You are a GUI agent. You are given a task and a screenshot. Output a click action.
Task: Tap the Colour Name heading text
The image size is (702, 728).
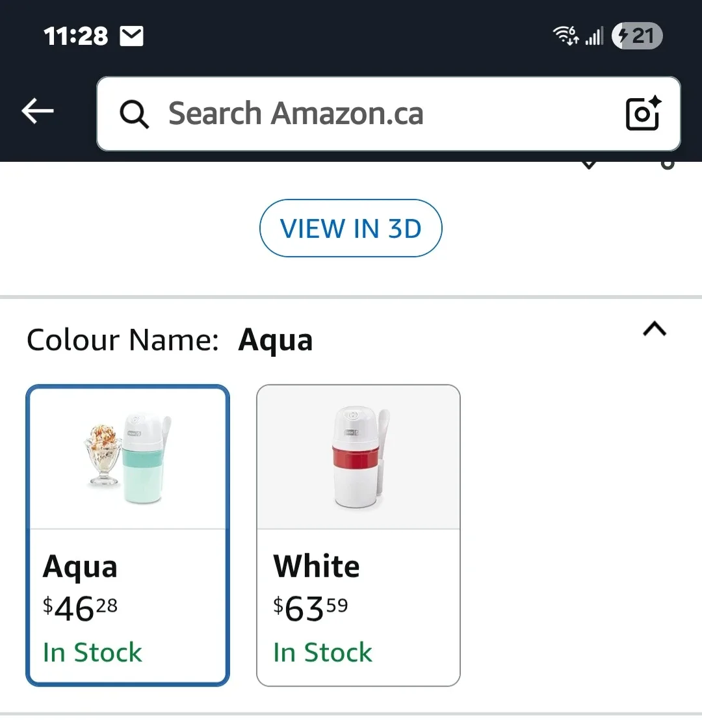[x=123, y=340]
